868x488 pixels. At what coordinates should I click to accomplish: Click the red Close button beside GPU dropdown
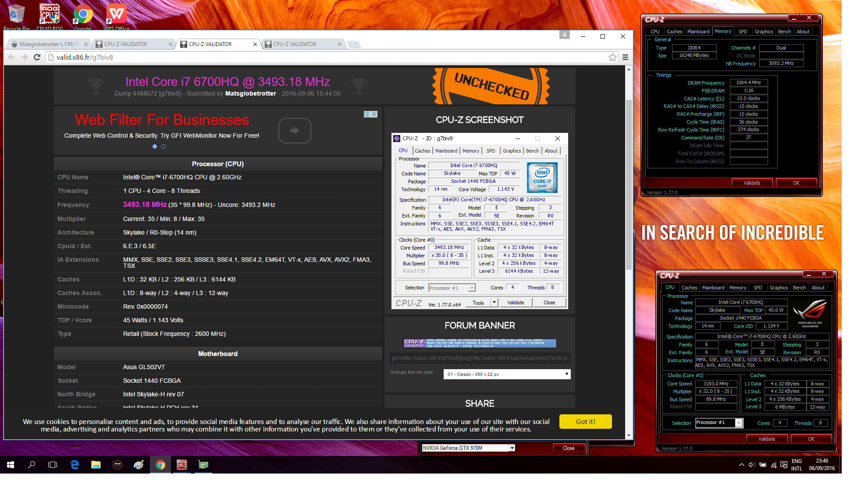tap(569, 448)
